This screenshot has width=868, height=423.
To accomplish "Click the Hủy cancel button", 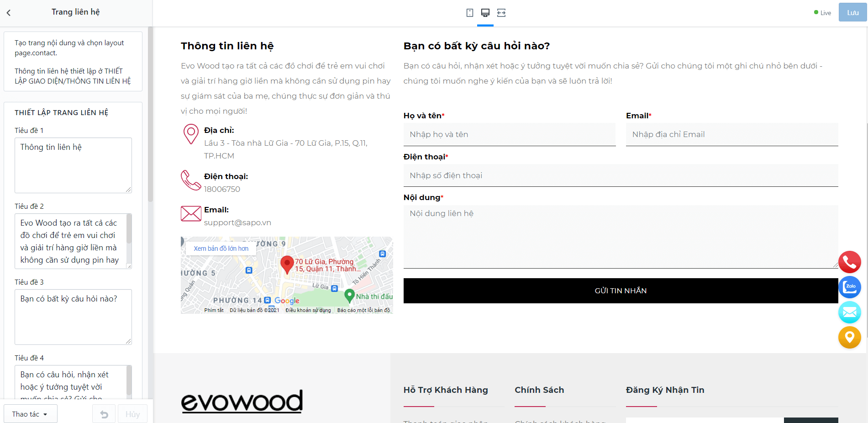I will pyautogui.click(x=132, y=414).
